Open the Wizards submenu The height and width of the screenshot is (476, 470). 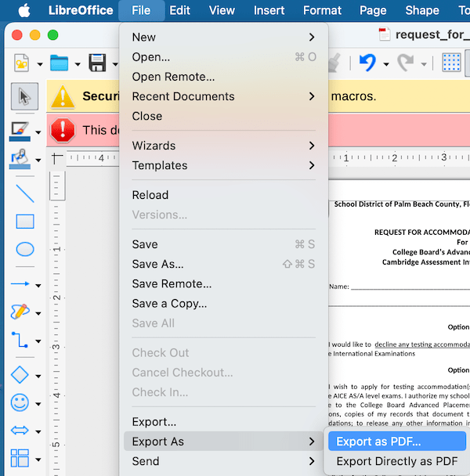223,146
